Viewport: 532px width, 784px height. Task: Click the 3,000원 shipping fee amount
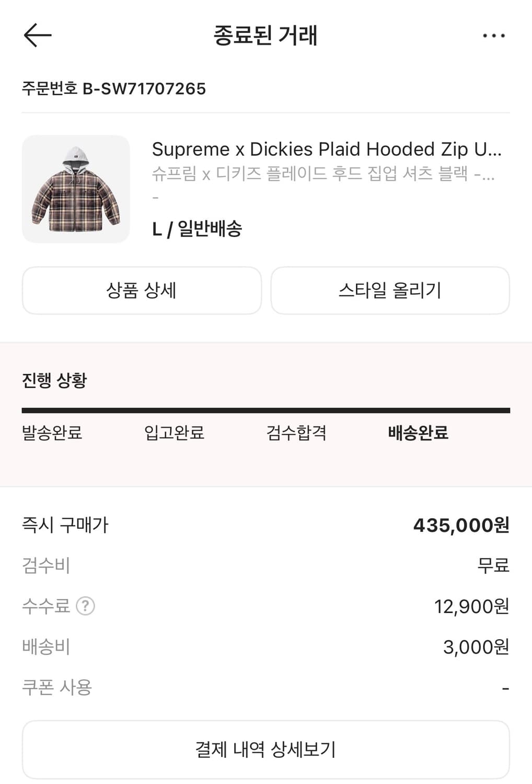(476, 647)
